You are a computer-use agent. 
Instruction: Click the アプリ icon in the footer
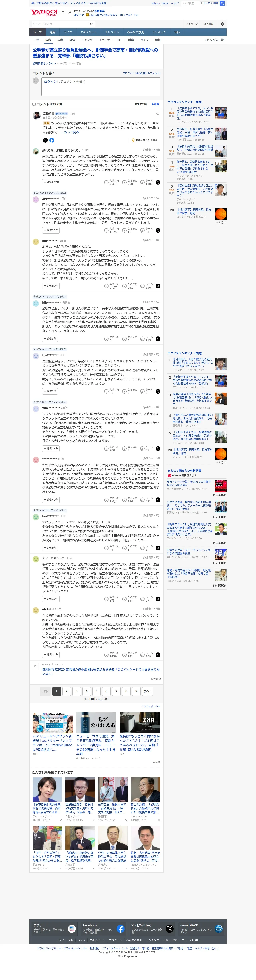[72, 929]
